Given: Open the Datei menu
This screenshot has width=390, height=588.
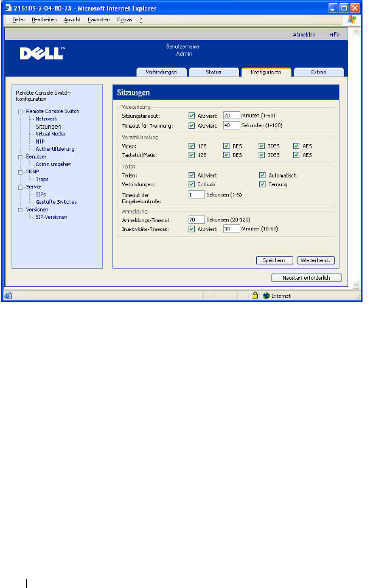Looking at the screenshot, I should pyautogui.click(x=18, y=19).
